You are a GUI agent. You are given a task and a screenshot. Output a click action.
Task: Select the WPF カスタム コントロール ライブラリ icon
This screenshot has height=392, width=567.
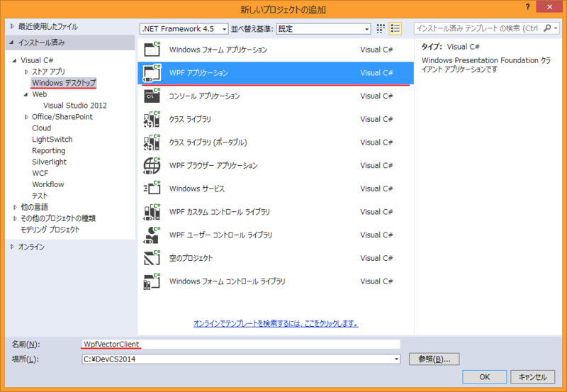(152, 211)
